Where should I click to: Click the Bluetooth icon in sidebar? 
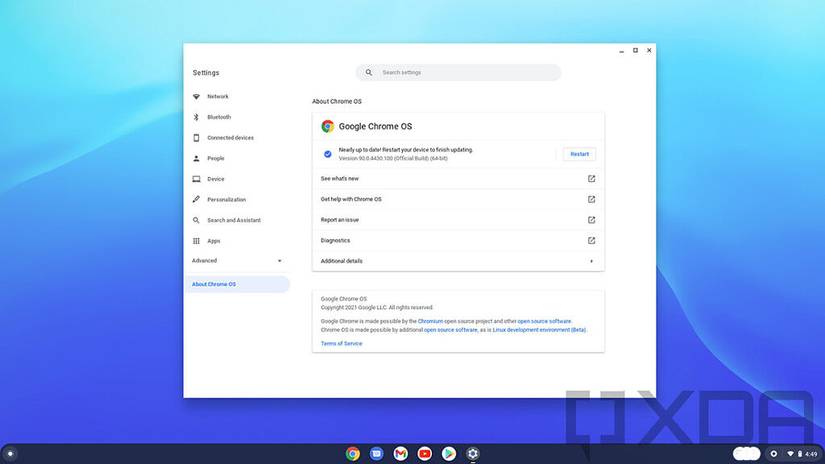coord(196,117)
